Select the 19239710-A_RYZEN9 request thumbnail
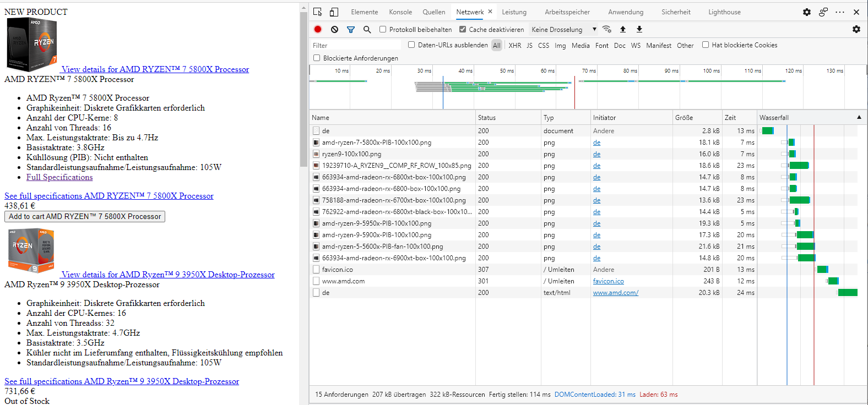 click(x=316, y=166)
